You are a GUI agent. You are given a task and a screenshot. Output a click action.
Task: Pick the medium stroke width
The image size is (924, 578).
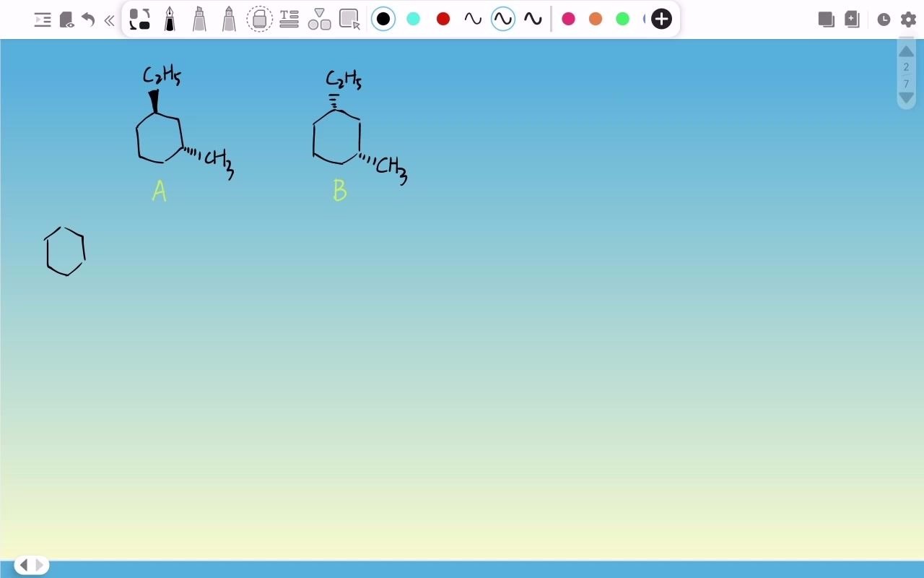[503, 20]
